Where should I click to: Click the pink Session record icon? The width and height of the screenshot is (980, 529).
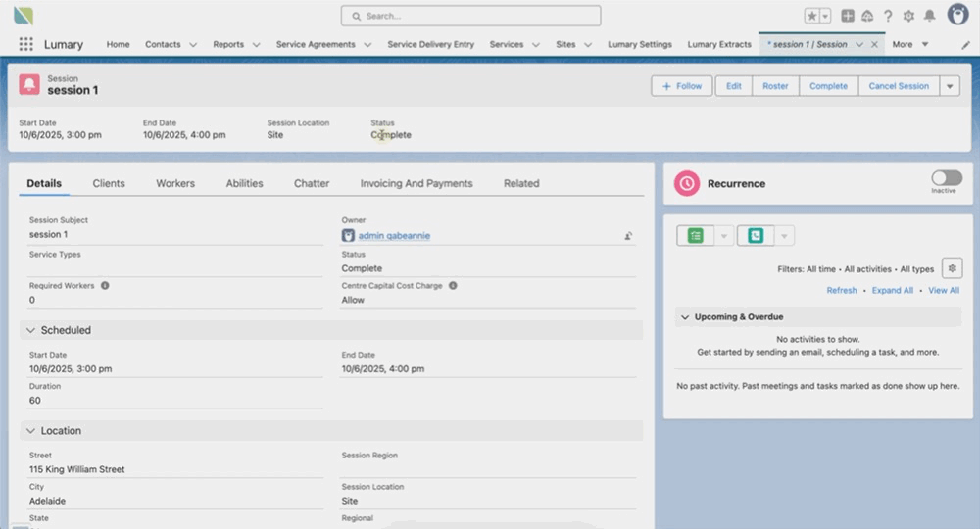[29, 84]
